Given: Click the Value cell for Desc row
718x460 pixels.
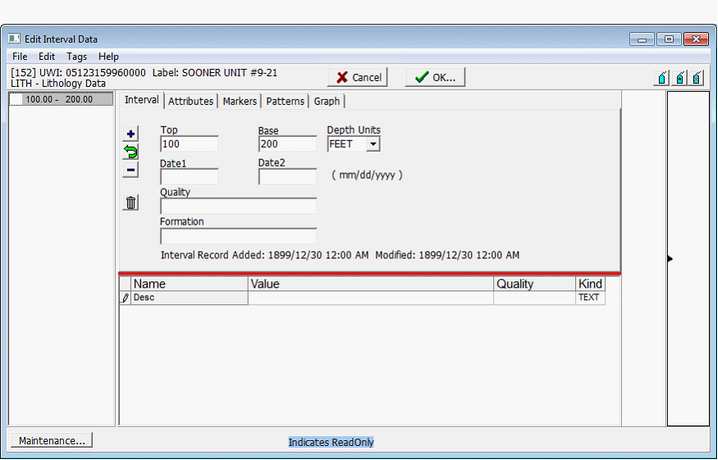Looking at the screenshot, I should point(370,298).
